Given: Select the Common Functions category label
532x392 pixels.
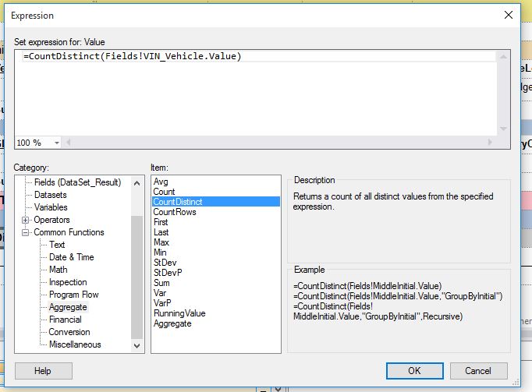Looking at the screenshot, I should click(69, 232).
